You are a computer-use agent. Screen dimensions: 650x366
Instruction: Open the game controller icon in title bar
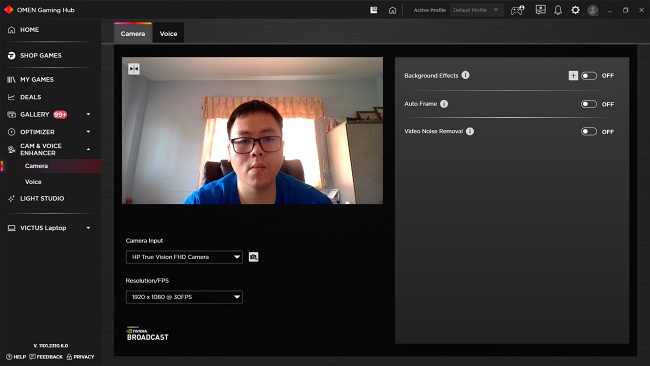[517, 10]
